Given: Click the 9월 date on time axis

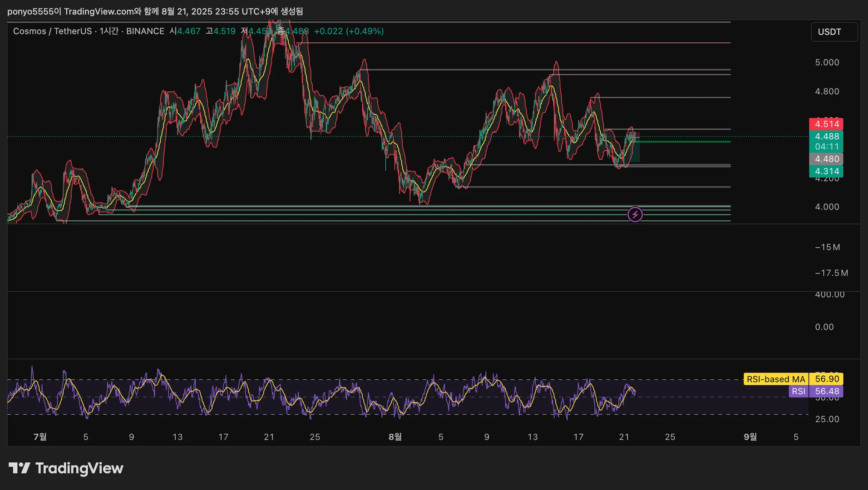Looking at the screenshot, I should point(750,436).
